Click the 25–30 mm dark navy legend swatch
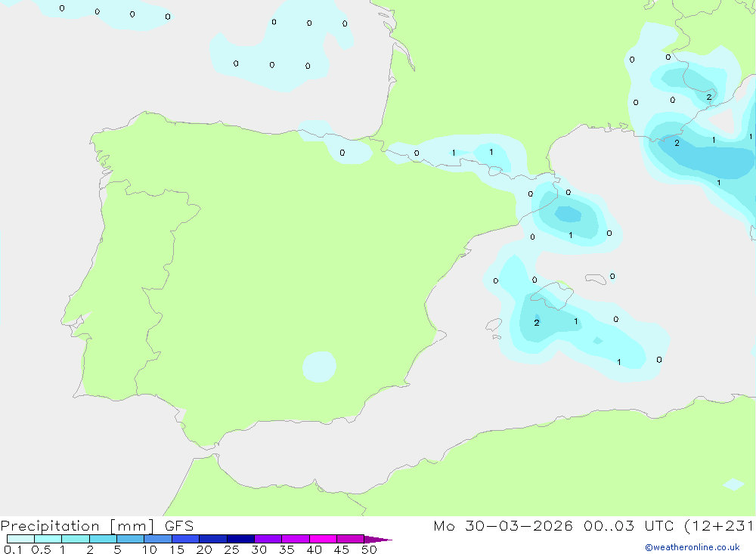The height and width of the screenshot is (554, 756). click(240, 539)
